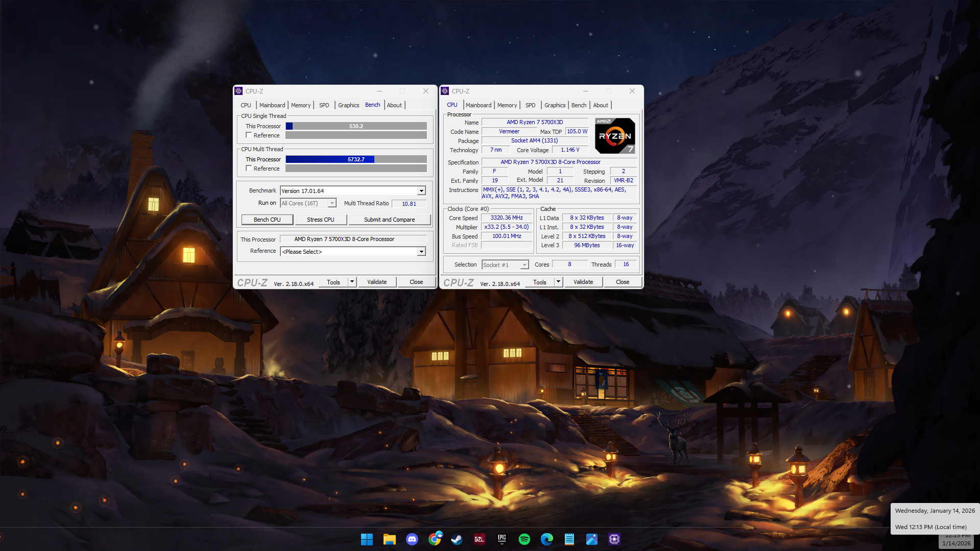This screenshot has height=551, width=980.
Task: Select Bench tab in the Bench results window
Action: click(373, 105)
